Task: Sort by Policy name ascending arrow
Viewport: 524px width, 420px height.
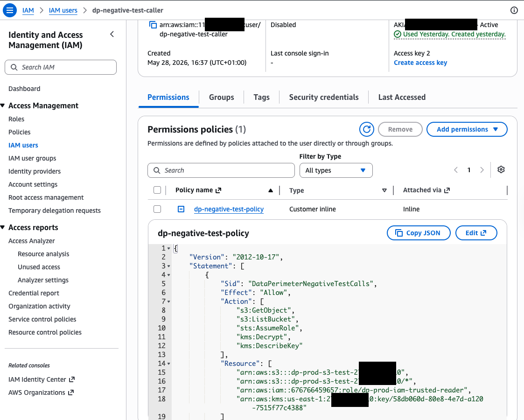Action: (270, 190)
